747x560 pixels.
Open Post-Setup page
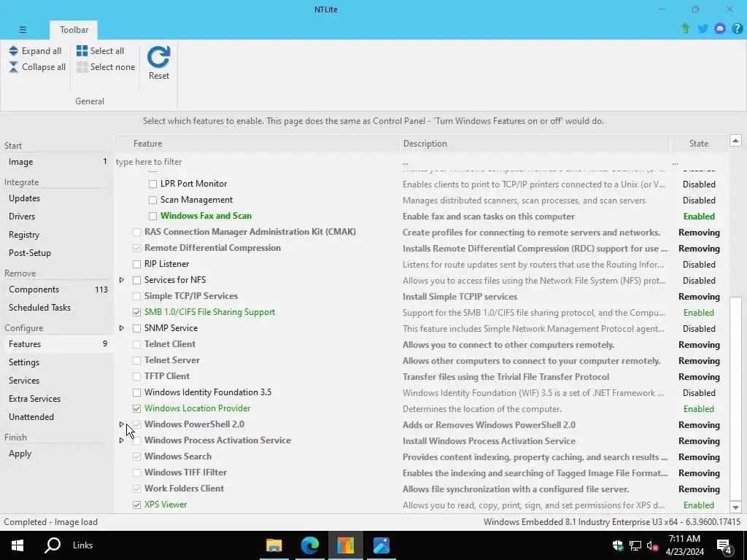pos(57,253)
